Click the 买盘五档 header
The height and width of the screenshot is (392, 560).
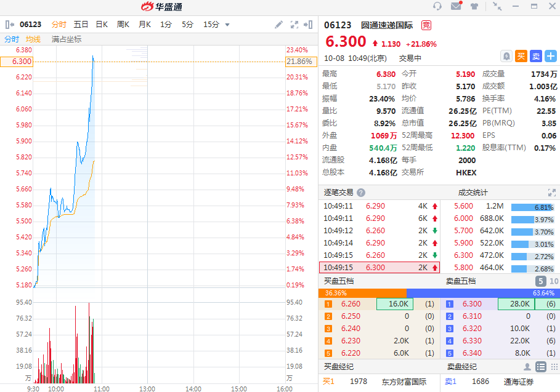(339, 281)
